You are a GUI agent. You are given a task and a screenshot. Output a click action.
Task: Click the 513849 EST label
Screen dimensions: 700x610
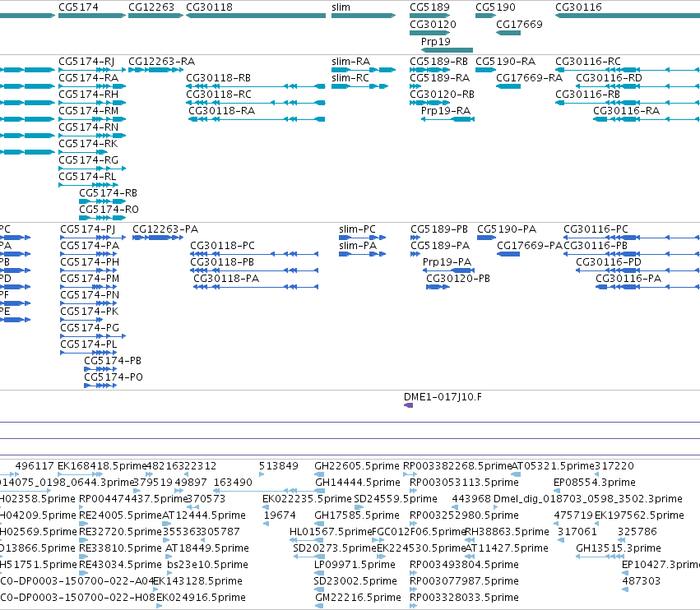coord(279,466)
